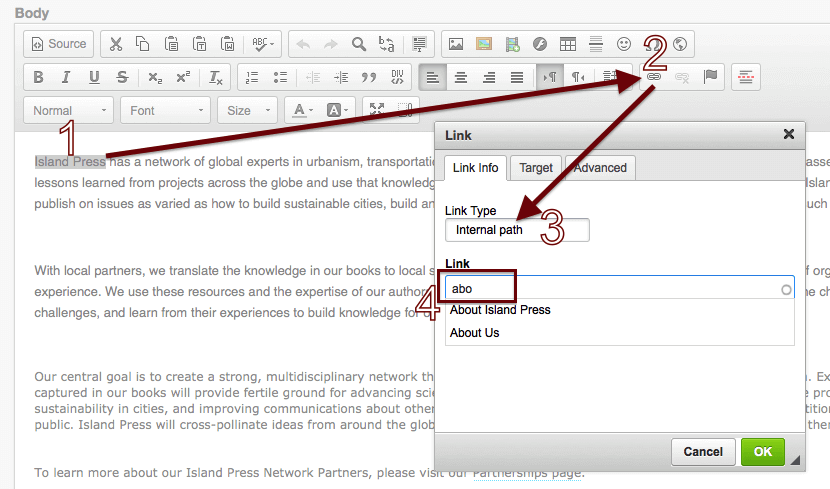830x489 pixels.
Task: Switch to the Link Info tab
Action: pyautogui.click(x=475, y=168)
